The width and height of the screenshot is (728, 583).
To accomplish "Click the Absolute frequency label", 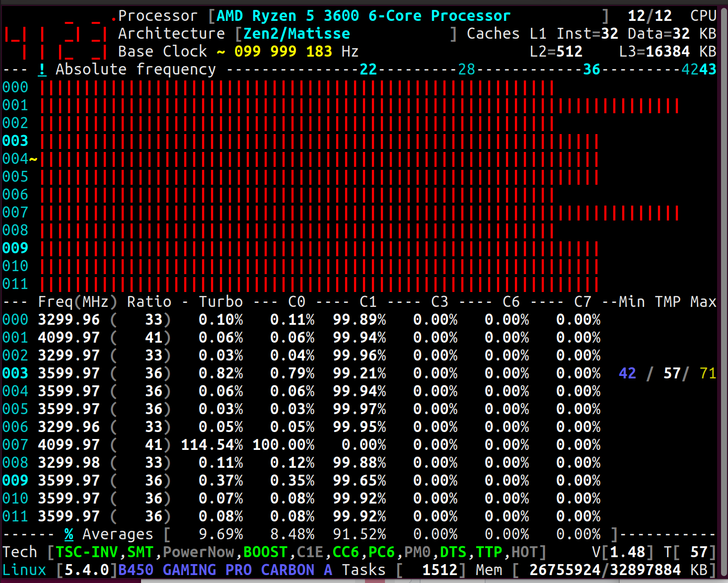I will tap(136, 70).
